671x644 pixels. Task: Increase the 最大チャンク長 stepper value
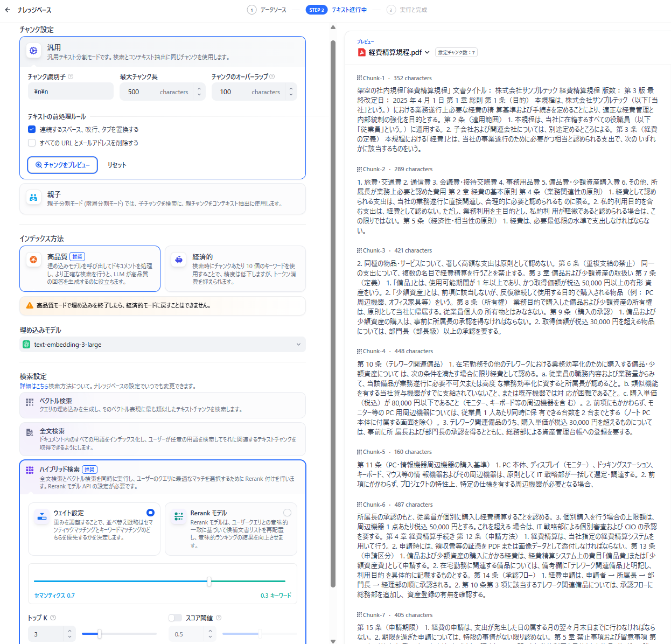[199, 89]
